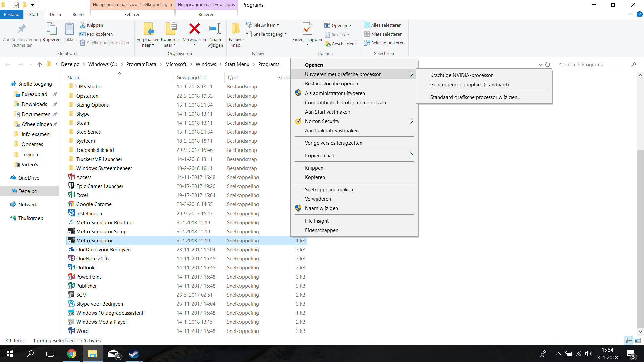Click the Eigenschappen checkmark icon

tap(307, 29)
